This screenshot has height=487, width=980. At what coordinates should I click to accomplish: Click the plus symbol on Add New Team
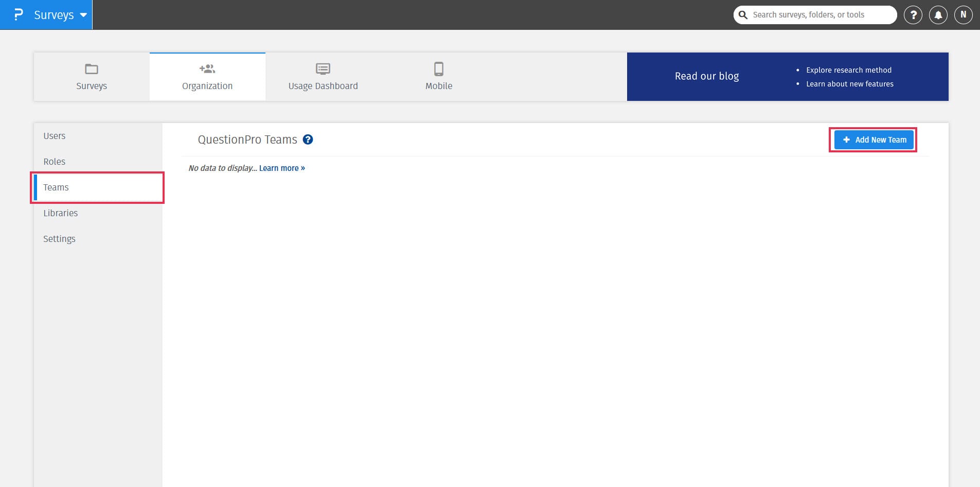tap(846, 140)
